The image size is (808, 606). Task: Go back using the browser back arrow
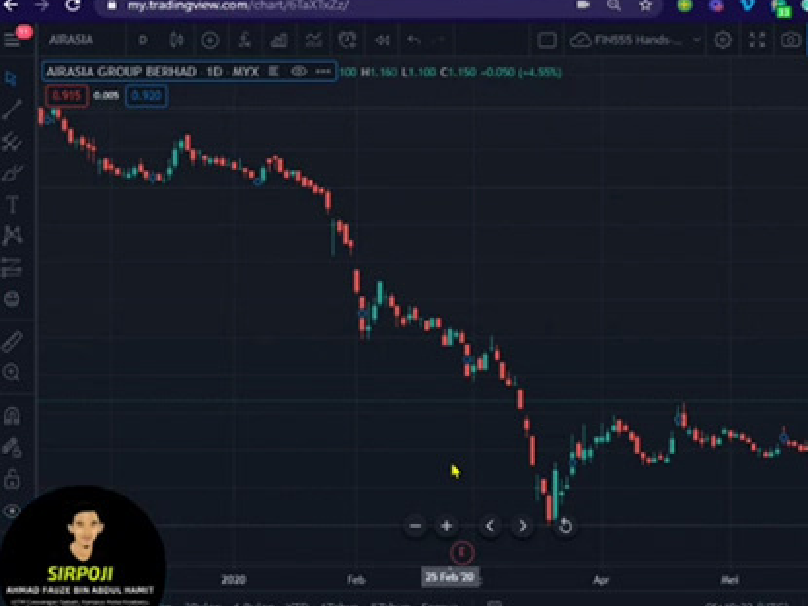pos(10,5)
